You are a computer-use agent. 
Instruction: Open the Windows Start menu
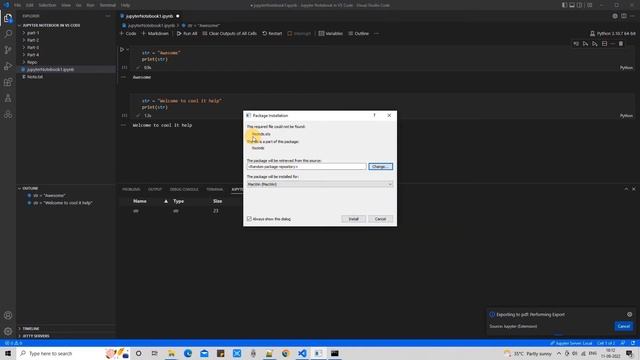[x=8, y=353]
